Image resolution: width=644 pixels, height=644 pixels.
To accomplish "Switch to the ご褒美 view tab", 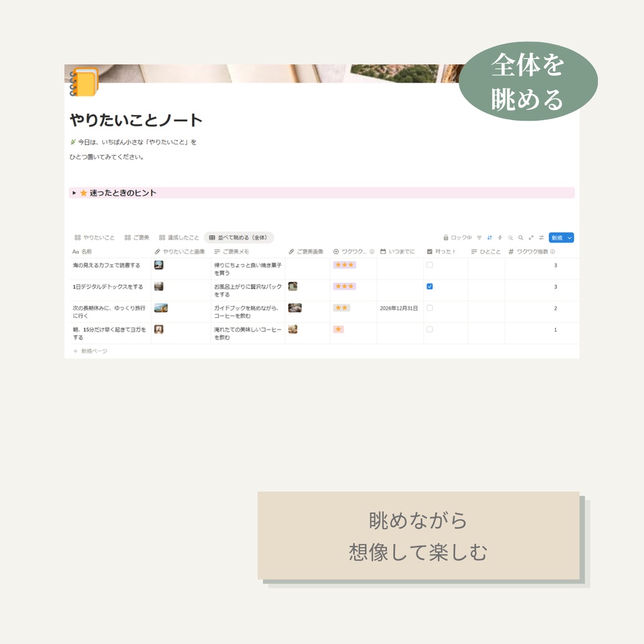I will click(x=136, y=237).
